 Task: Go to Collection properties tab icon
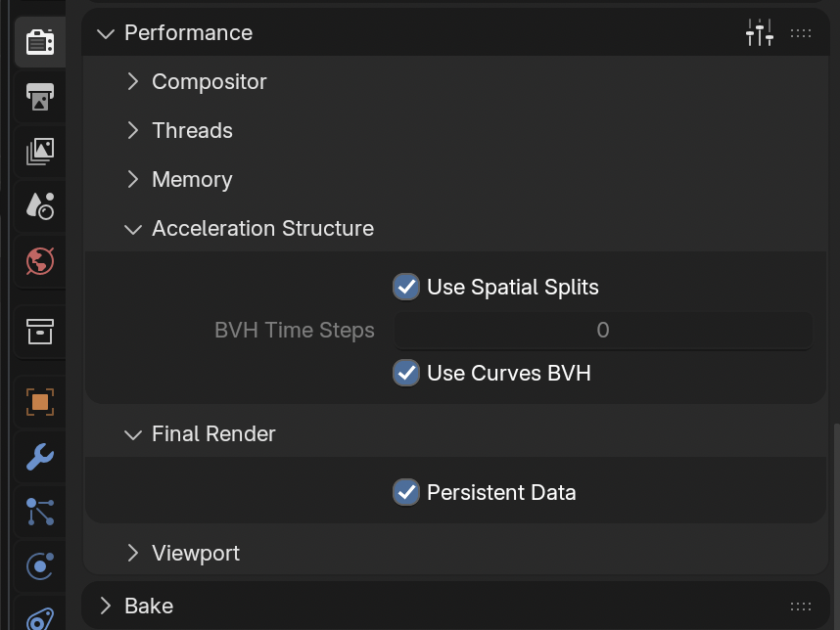40,332
